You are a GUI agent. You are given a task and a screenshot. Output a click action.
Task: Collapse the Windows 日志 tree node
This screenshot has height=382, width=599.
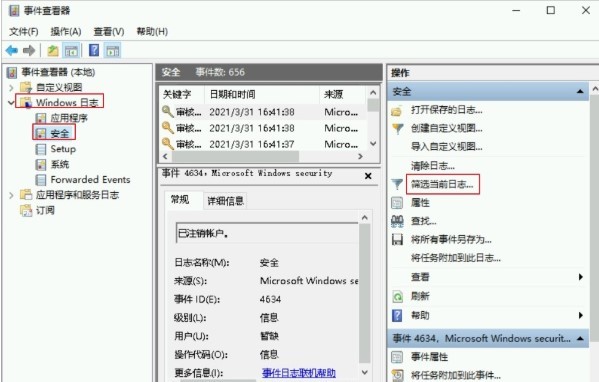tap(11, 102)
